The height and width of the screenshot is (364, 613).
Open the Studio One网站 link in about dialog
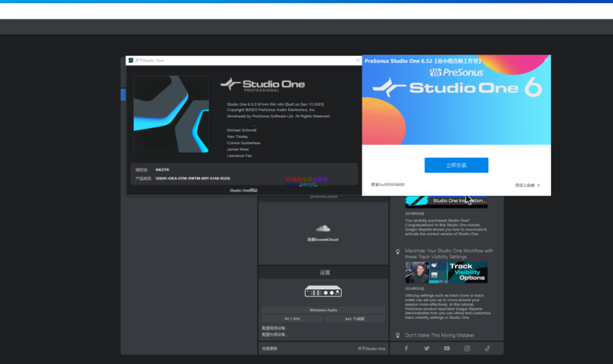pyautogui.click(x=244, y=190)
